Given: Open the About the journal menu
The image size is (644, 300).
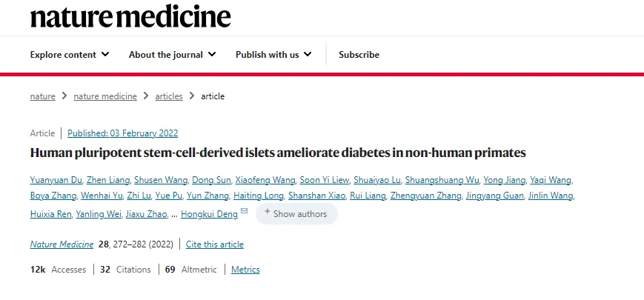Looking at the screenshot, I should (x=172, y=55).
